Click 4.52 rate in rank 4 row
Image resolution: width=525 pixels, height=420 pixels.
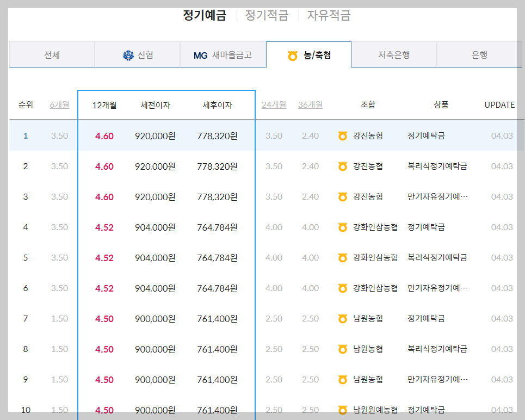point(104,227)
